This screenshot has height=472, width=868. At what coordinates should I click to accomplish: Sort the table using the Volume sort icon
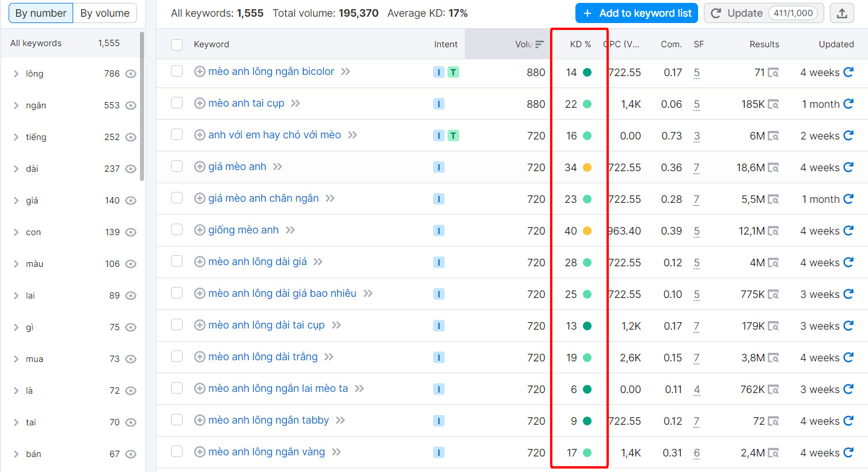(x=540, y=44)
